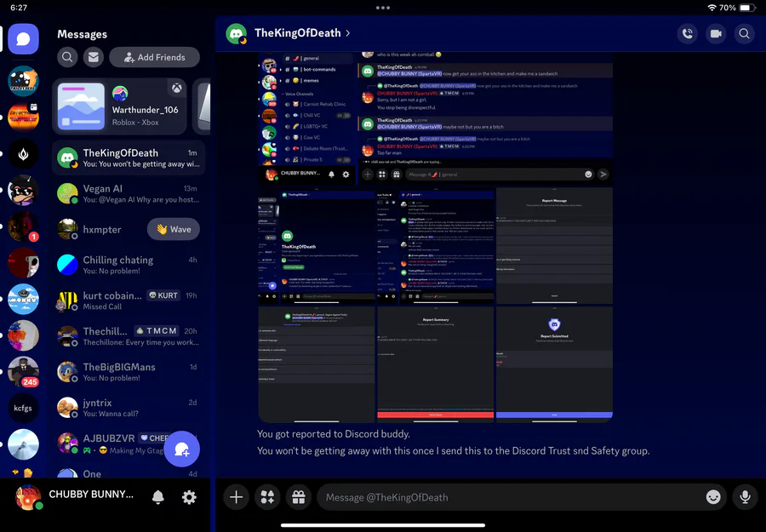Screen dimensions: 766x532
Task: Wave at hxmpter
Action: pyautogui.click(x=174, y=229)
